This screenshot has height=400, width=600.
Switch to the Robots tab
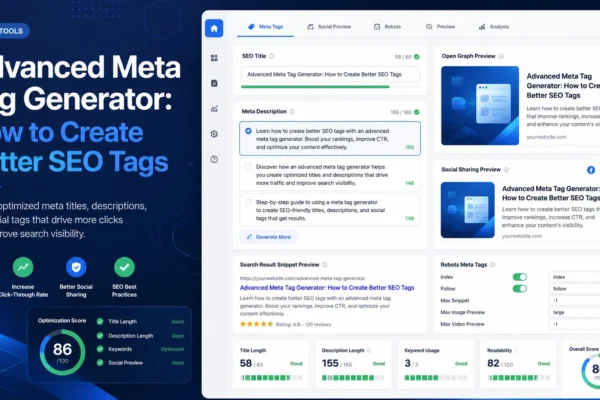click(x=387, y=27)
